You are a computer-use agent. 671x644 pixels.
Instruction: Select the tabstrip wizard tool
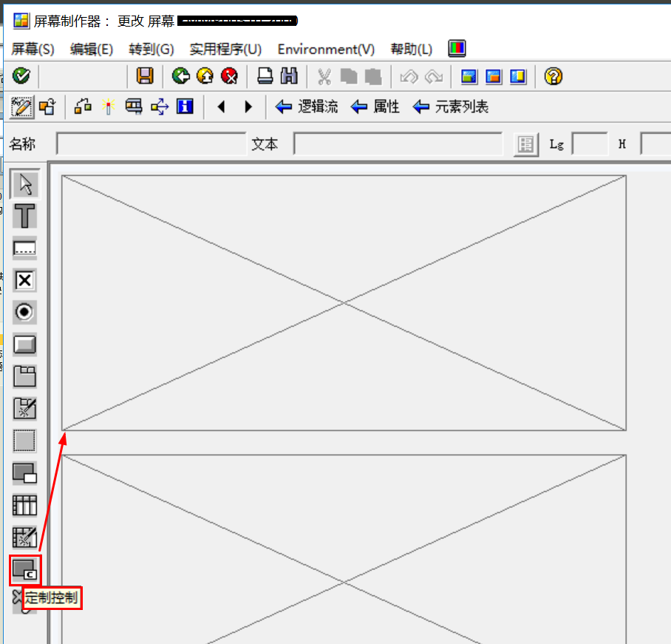click(x=25, y=408)
